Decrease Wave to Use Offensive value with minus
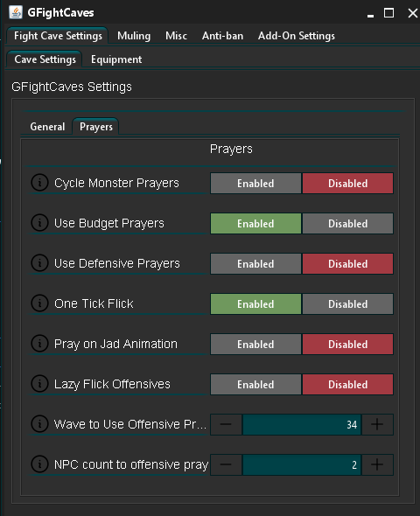 pyautogui.click(x=226, y=424)
